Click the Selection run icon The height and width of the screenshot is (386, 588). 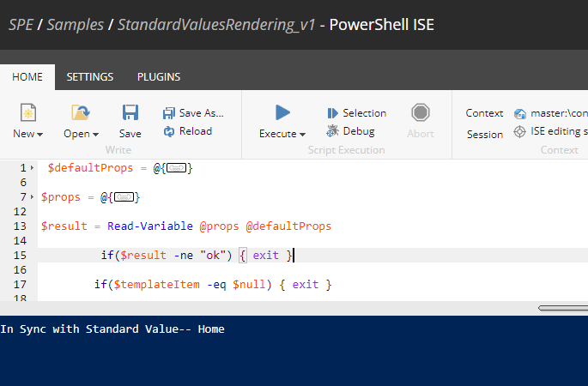[332, 113]
